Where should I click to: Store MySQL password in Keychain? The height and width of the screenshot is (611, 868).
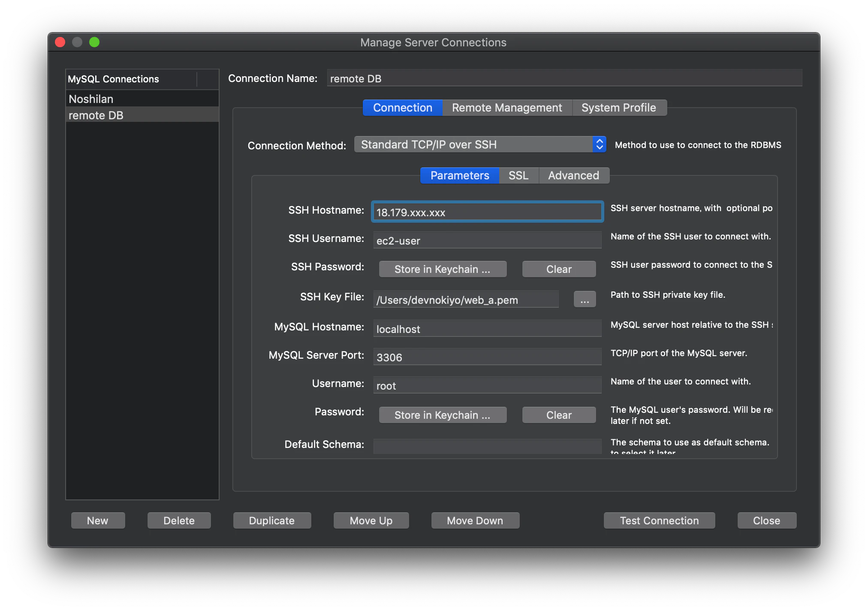pyautogui.click(x=443, y=415)
